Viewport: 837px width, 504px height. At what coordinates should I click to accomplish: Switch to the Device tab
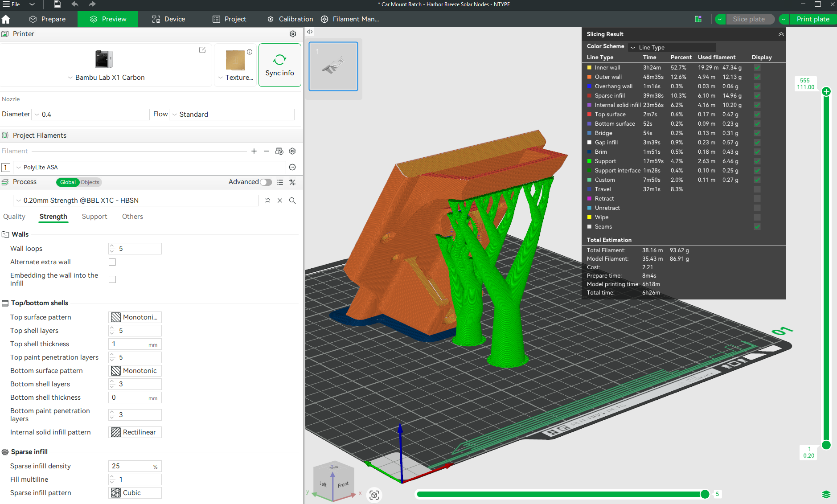[168, 19]
